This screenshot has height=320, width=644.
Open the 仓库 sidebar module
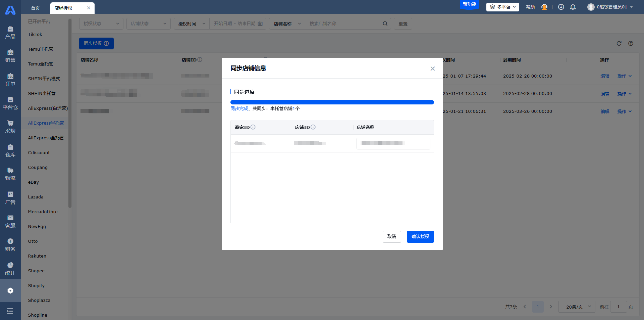pyautogui.click(x=10, y=151)
